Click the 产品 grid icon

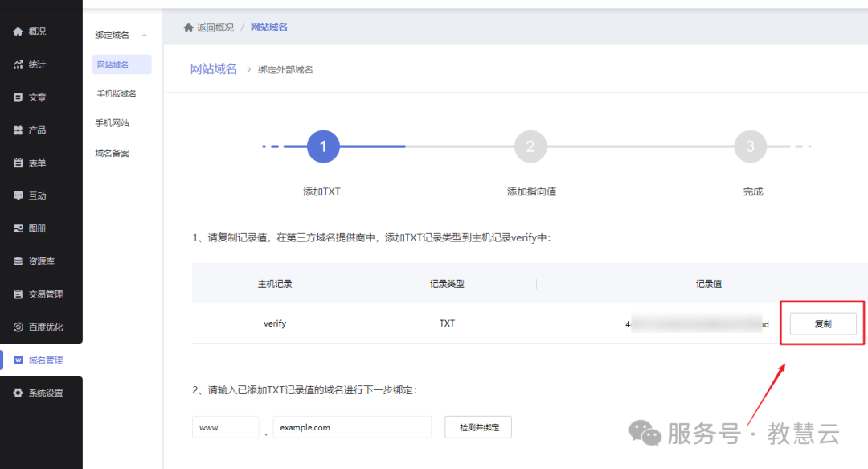(x=18, y=130)
